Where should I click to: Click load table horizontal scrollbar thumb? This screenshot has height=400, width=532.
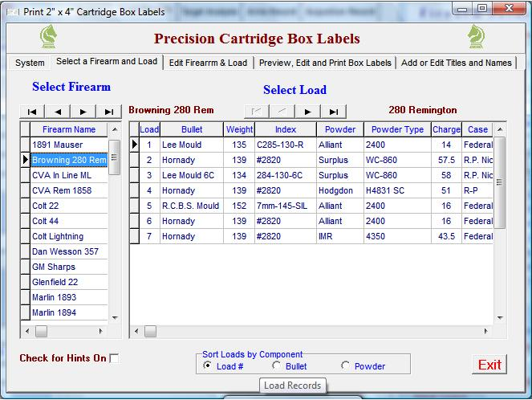pos(150,331)
